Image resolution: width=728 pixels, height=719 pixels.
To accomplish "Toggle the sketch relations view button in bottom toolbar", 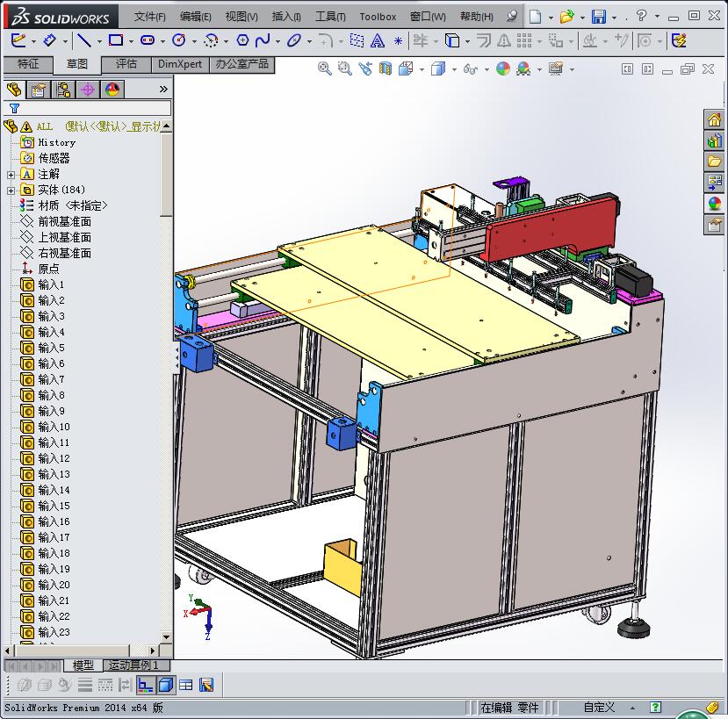I will [x=145, y=685].
